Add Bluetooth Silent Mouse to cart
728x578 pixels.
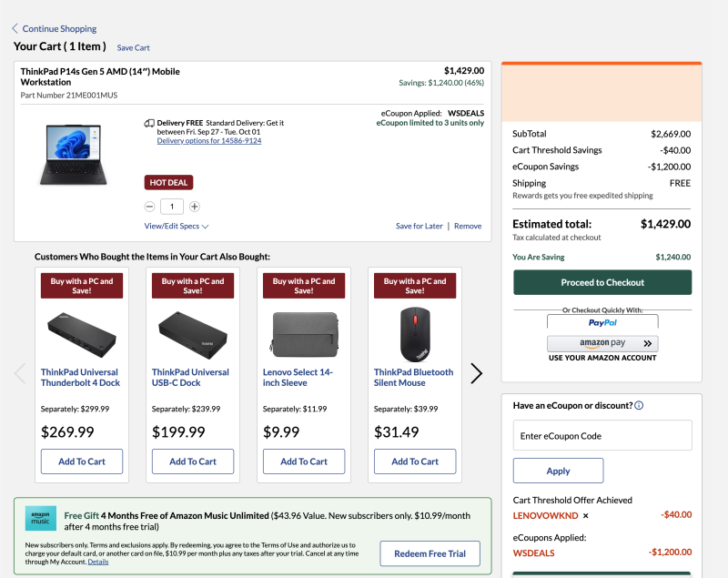coord(415,461)
